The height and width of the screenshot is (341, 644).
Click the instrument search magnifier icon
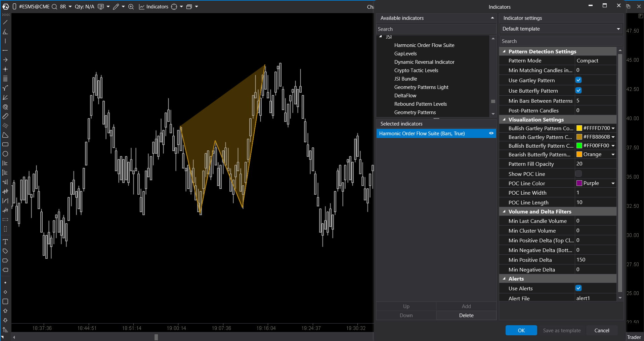coord(54,7)
